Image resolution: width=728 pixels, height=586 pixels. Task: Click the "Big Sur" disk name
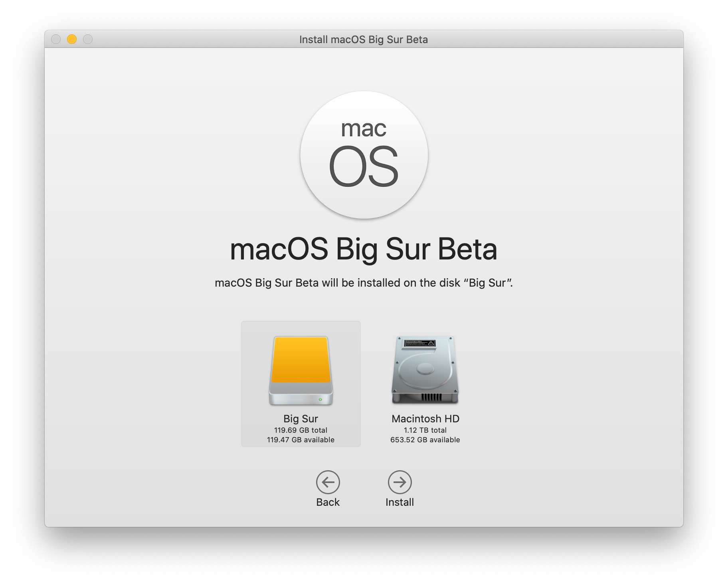coord(301,419)
